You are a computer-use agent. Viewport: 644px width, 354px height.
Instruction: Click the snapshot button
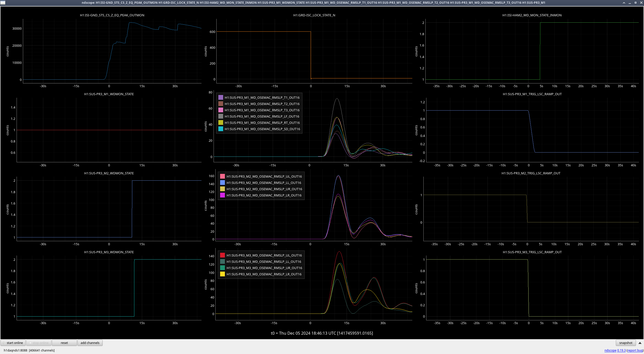[626, 343]
